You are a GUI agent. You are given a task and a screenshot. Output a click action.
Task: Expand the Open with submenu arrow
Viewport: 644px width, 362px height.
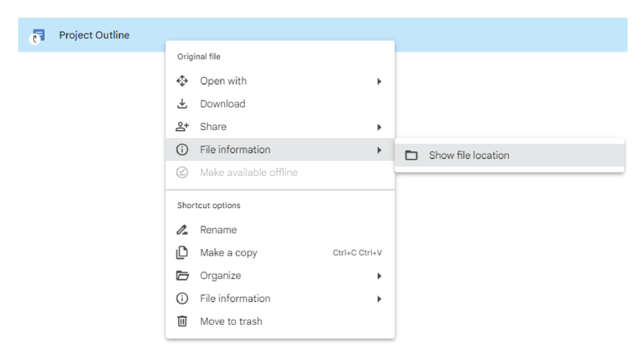point(380,80)
